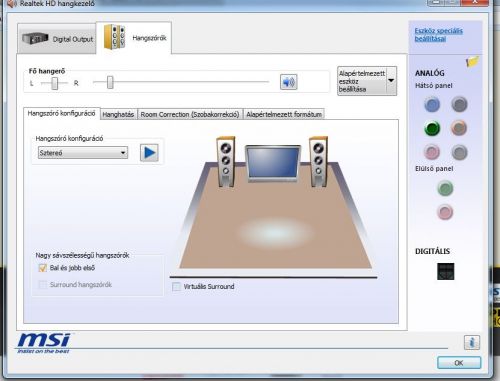Click the MSI logo
This screenshot has height=381, width=500.
tap(44, 343)
